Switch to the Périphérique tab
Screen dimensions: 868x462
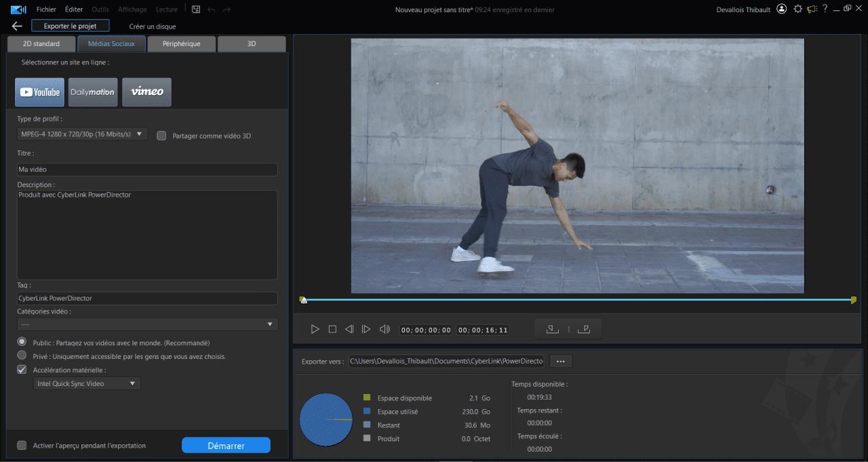point(181,43)
